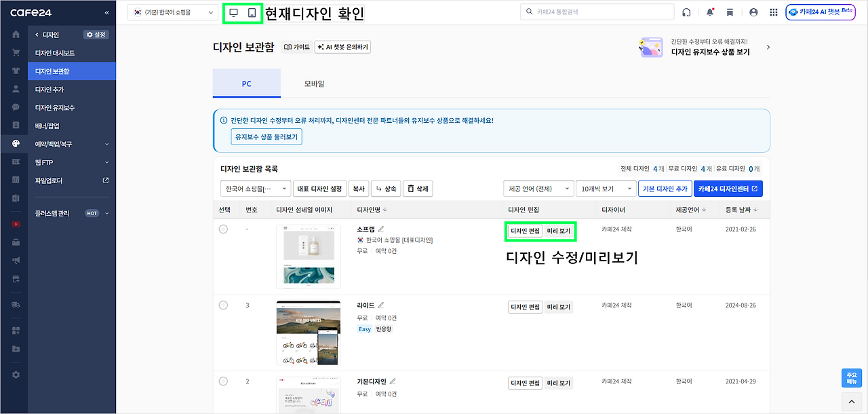Open the 가이드 guide button
The width and height of the screenshot is (868, 414).
coord(296,47)
